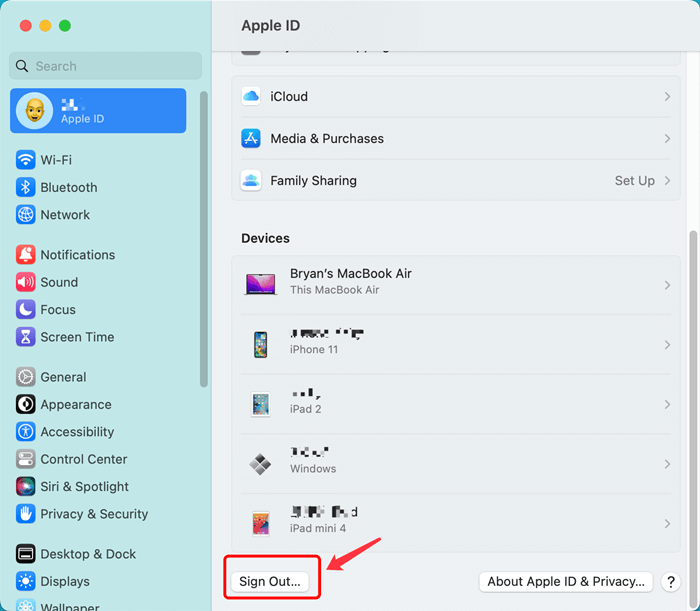Click the MacBook Air device thumbnail
Viewport: 700px width, 611px height.
pos(260,284)
